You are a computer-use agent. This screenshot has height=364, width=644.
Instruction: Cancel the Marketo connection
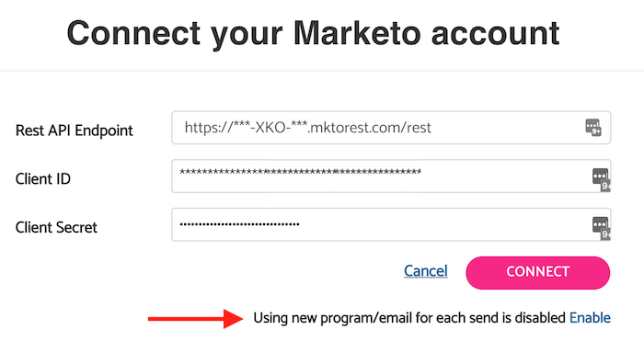point(425,271)
